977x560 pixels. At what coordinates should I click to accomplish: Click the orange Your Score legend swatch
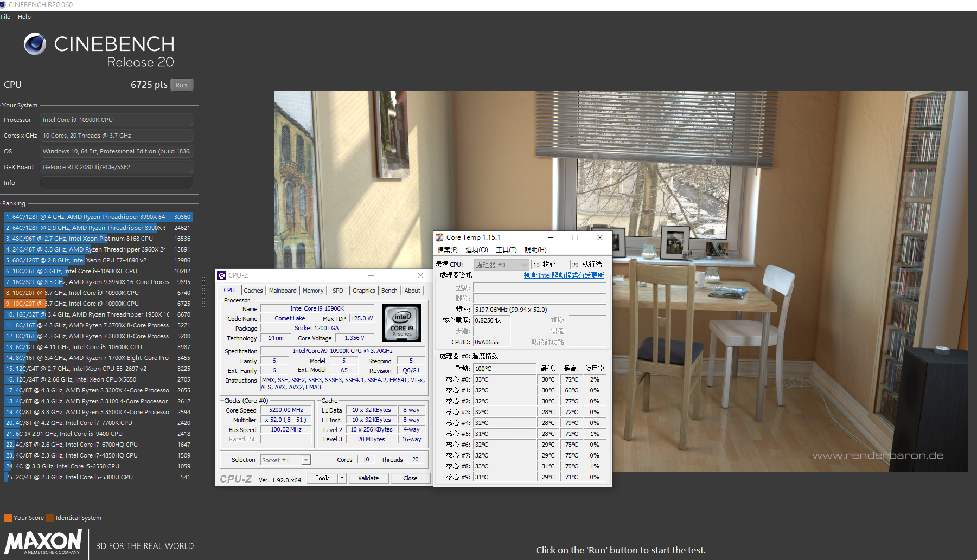tap(8, 518)
